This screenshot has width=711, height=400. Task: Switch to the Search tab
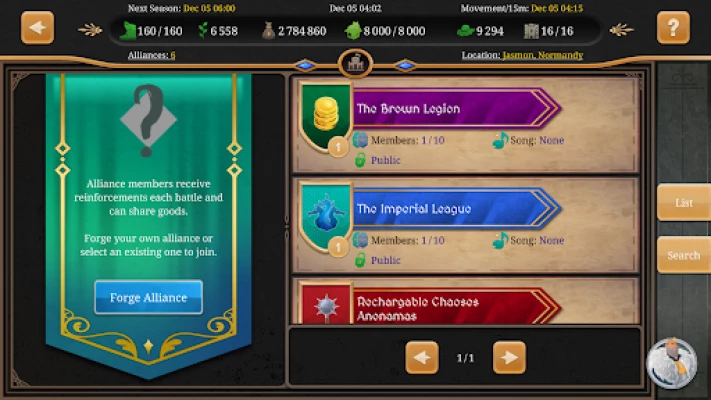click(683, 255)
